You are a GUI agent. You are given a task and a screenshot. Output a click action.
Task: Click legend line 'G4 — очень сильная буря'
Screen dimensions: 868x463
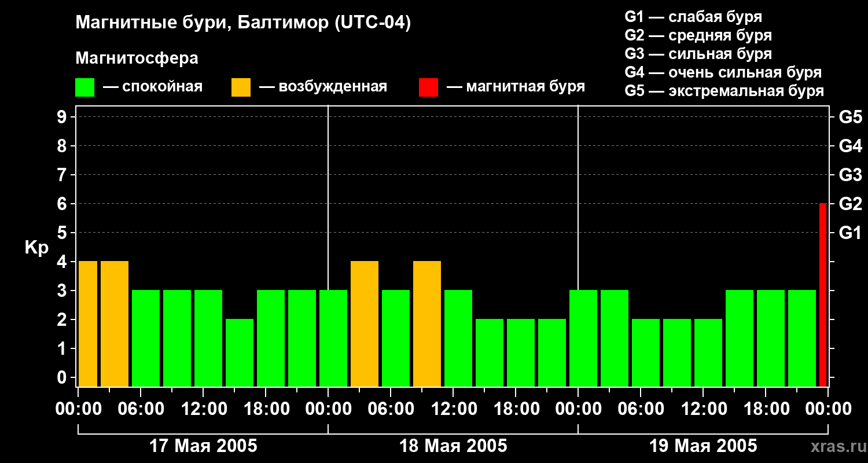723,72
